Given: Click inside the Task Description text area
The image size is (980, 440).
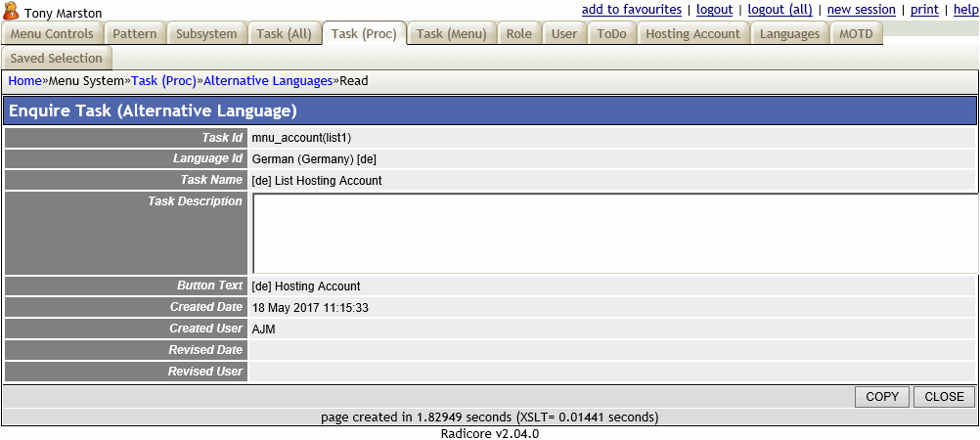Looking at the screenshot, I should (x=615, y=233).
